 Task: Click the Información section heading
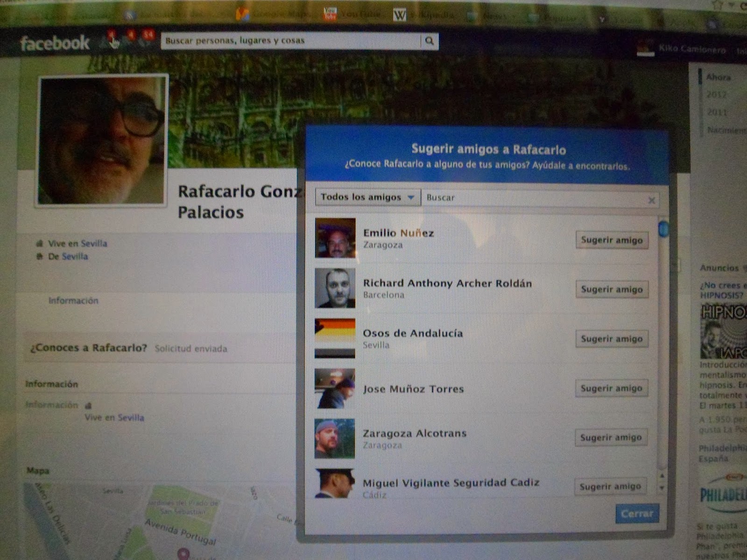[51, 384]
